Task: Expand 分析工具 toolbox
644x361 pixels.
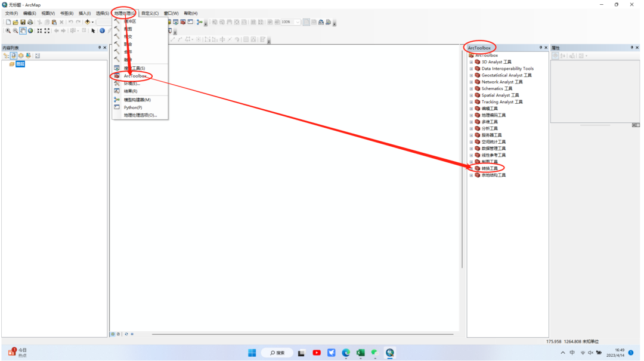Action: point(472,129)
